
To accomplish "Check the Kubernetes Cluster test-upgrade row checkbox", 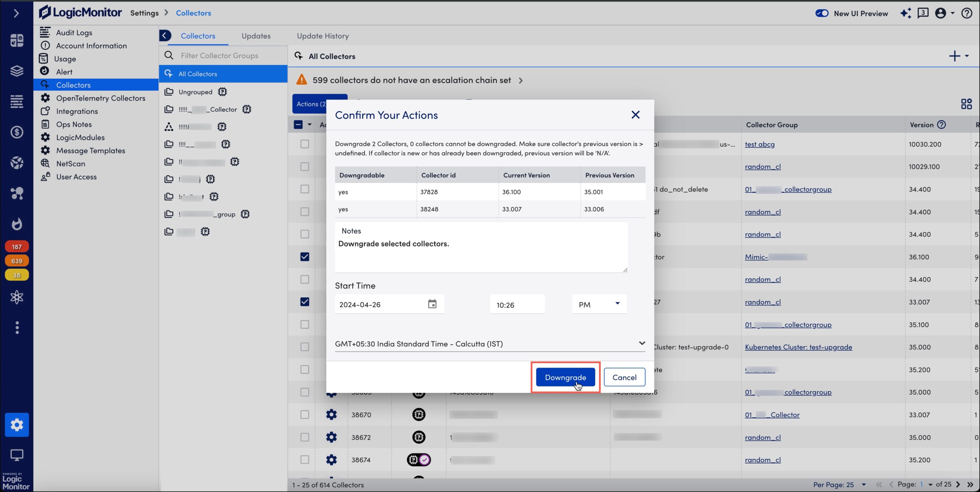I will pos(305,347).
